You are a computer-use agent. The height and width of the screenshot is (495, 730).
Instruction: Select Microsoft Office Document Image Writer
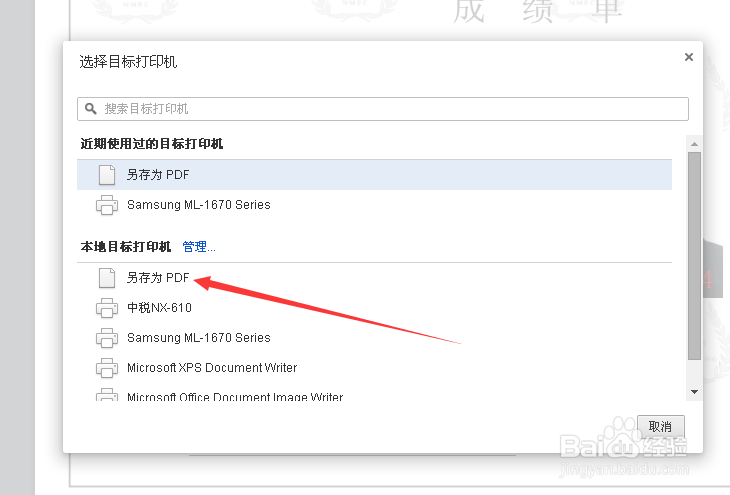click(x=374, y=393)
